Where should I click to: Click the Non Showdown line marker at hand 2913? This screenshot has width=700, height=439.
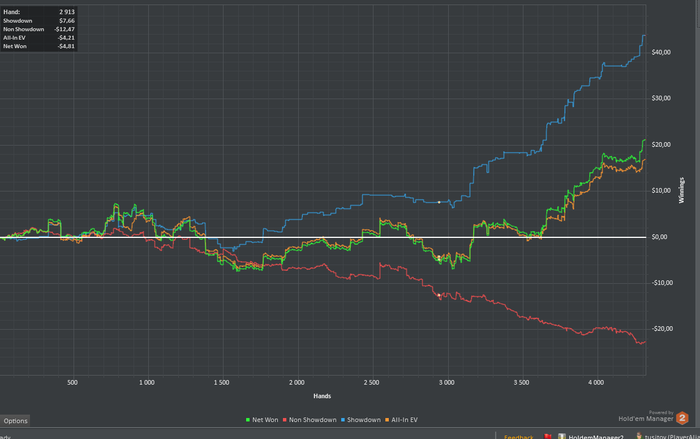tap(439, 295)
